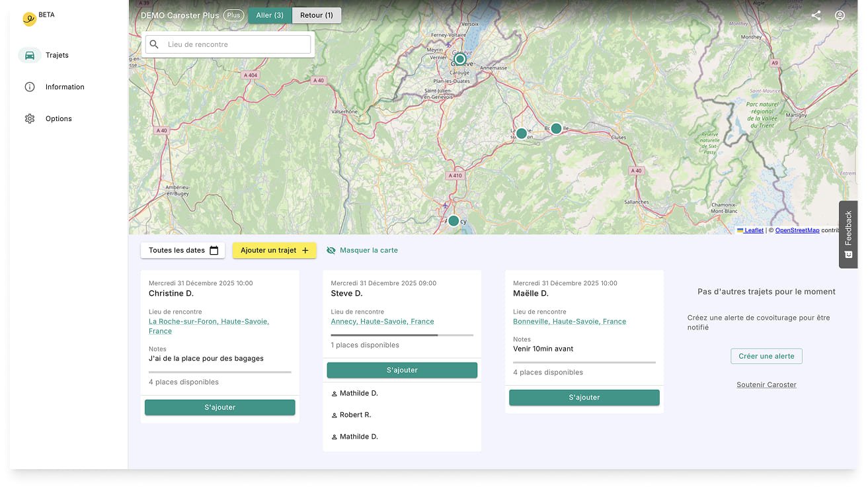Join Steve D.'s trip with S'ajouter
This screenshot has height=489, width=868.
click(x=402, y=371)
